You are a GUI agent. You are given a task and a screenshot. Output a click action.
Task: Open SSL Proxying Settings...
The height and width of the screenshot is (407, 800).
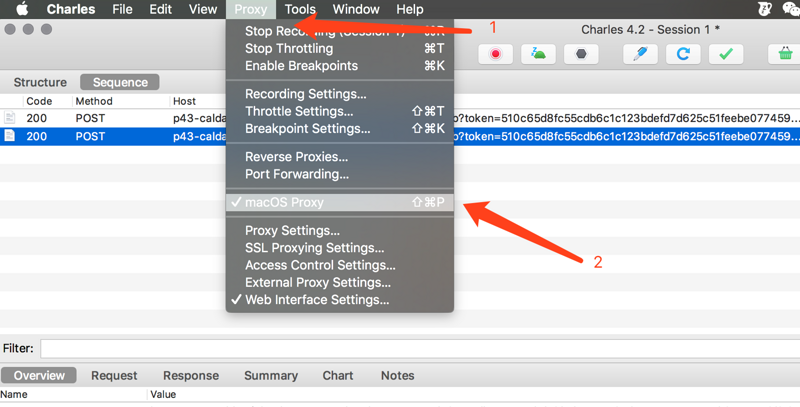click(x=340, y=248)
